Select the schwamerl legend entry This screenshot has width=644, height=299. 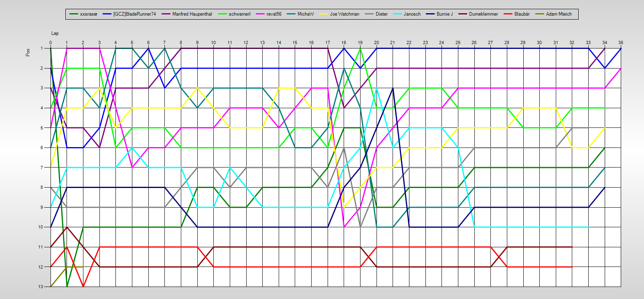click(234, 14)
